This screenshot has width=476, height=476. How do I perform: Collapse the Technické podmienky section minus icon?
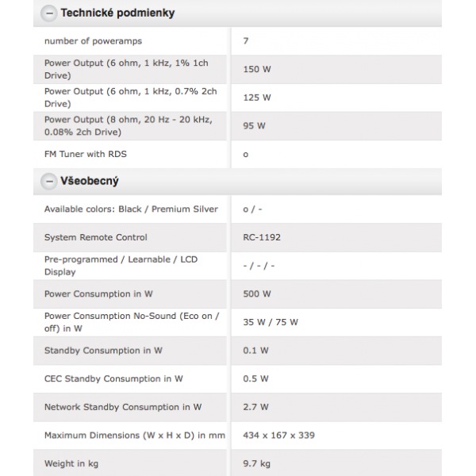pyautogui.click(x=49, y=13)
